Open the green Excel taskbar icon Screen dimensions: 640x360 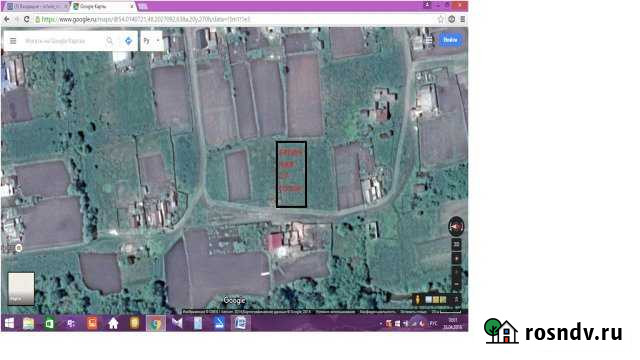pos(49,324)
